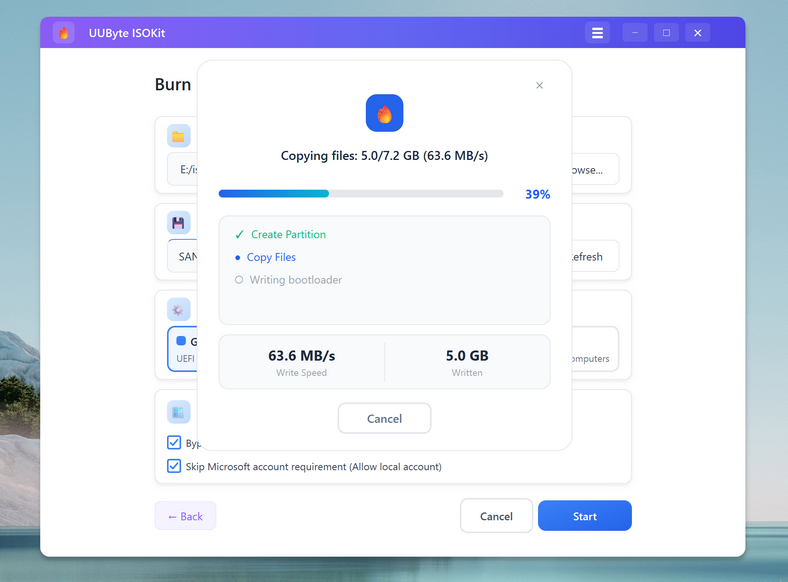Click the green Create Partition checkmark

pos(240,235)
